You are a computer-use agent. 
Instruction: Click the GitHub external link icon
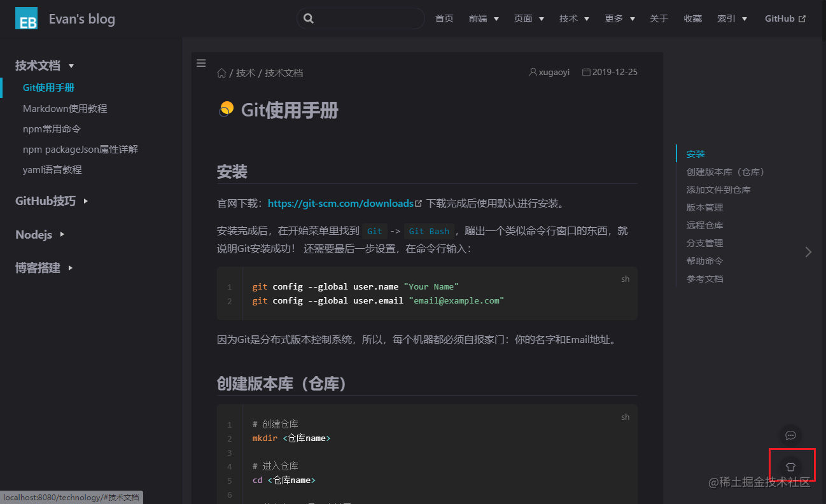pos(802,19)
